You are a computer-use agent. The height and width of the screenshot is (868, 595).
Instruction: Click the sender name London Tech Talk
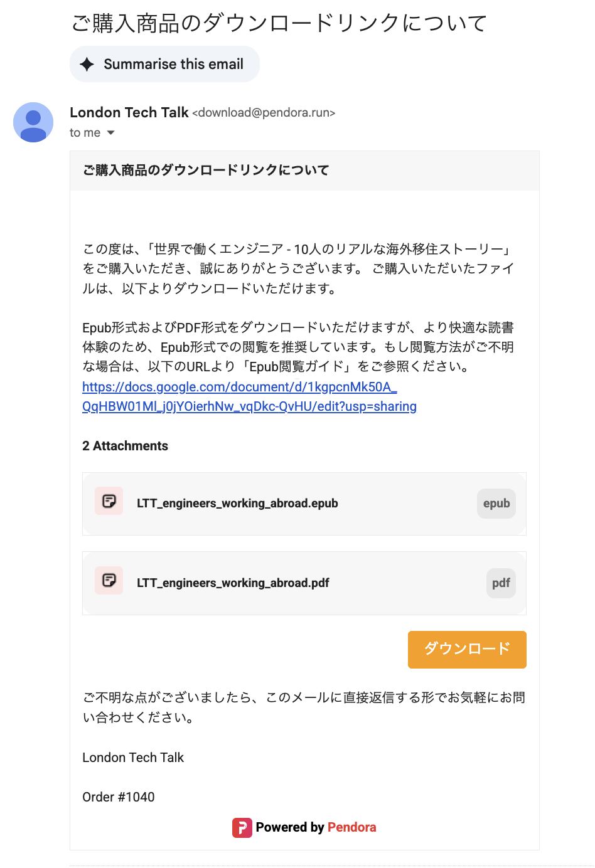click(129, 113)
